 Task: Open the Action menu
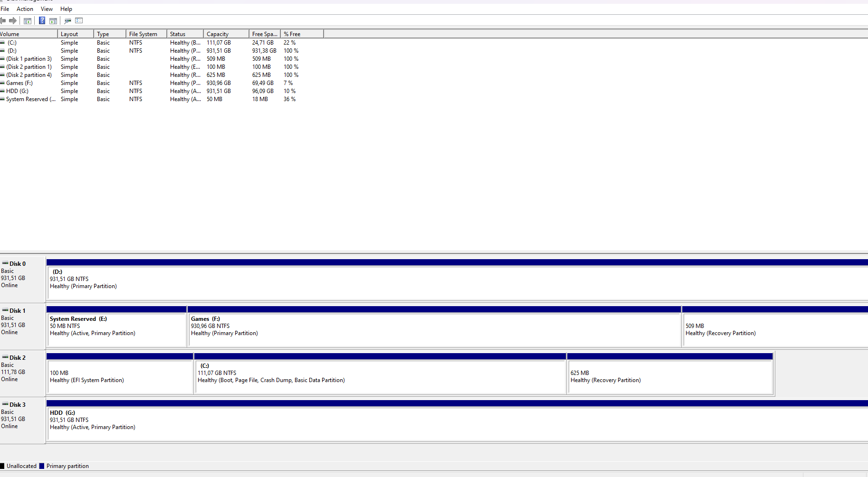25,9
